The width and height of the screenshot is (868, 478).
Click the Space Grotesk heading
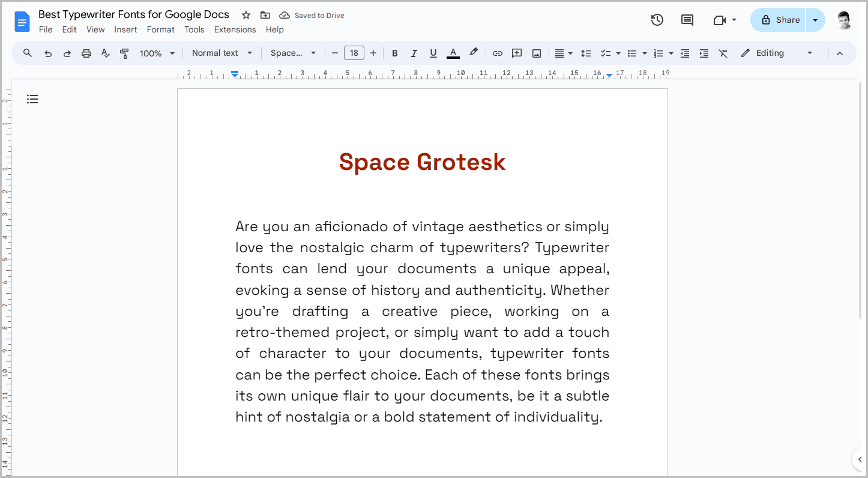pos(422,162)
